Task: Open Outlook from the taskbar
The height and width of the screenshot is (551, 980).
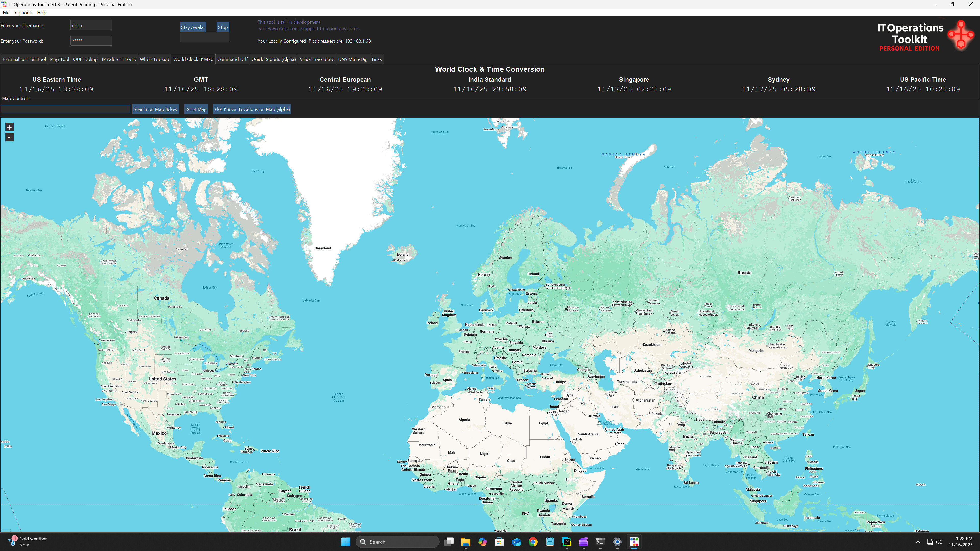Action: coord(516,542)
